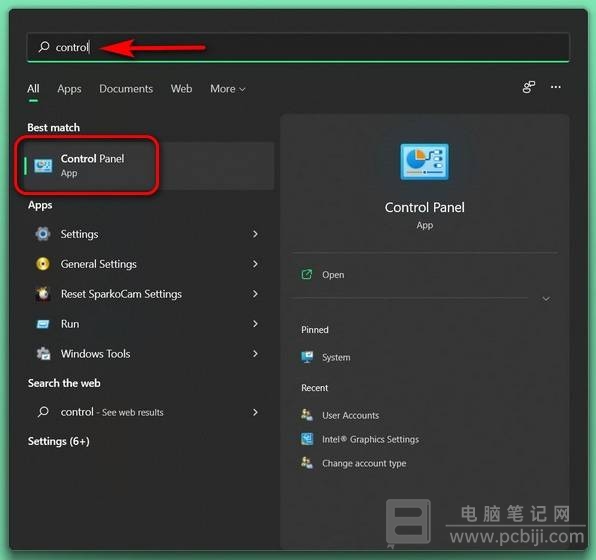Expand the web results chevron
This screenshot has height=560, width=596.
coord(255,412)
